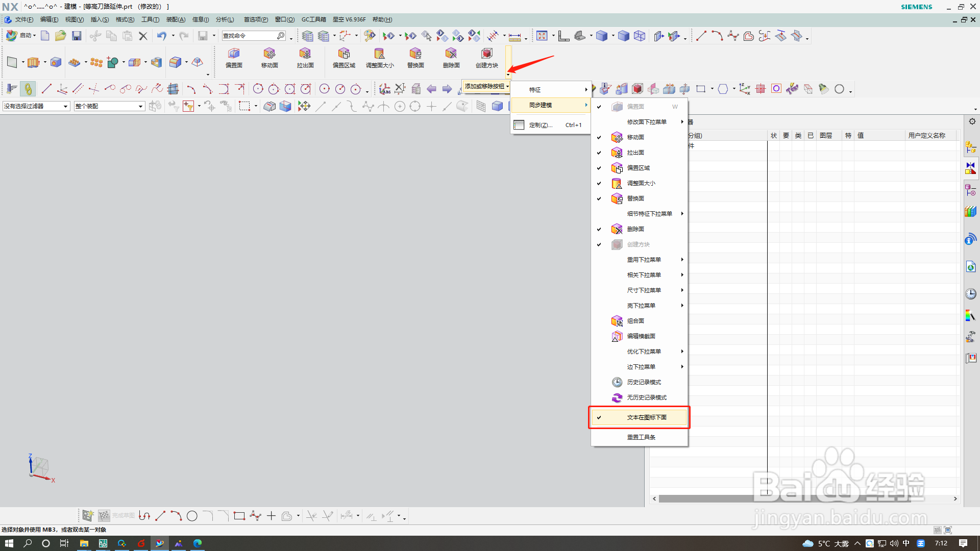Screen dimensions: 980x551
Task: Uncheck 偏置区域 toolbar button entry
Action: point(638,168)
